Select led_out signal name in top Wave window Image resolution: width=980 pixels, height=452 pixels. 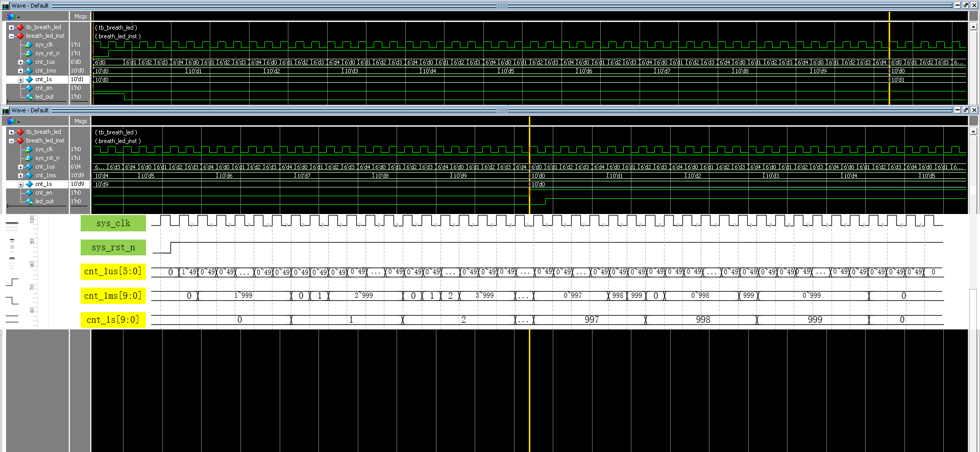coord(44,97)
